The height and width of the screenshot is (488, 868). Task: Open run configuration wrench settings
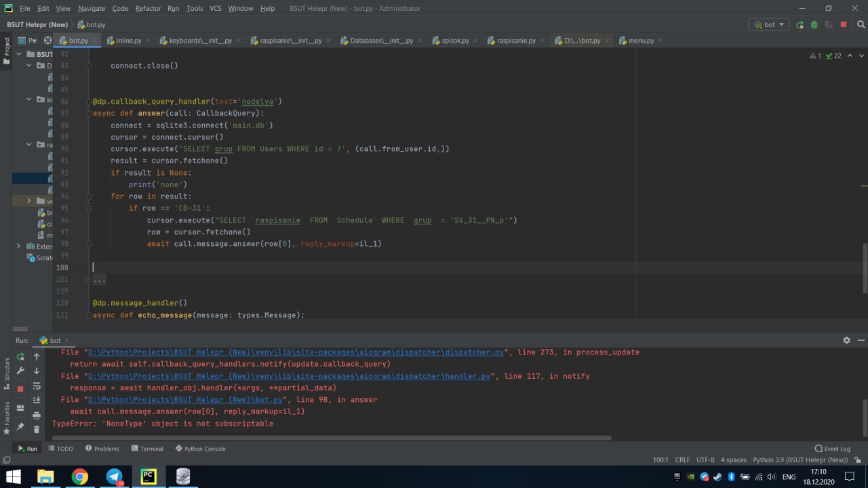[x=20, y=371]
